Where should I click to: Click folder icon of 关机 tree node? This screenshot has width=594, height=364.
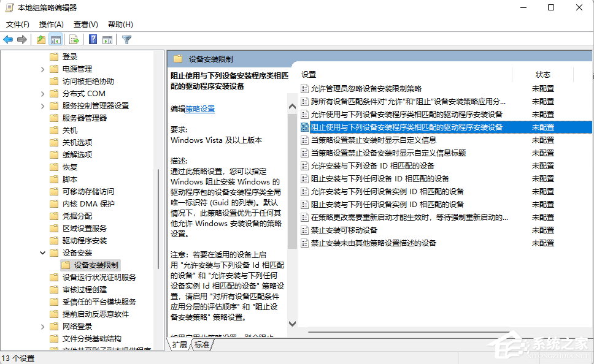click(x=54, y=130)
